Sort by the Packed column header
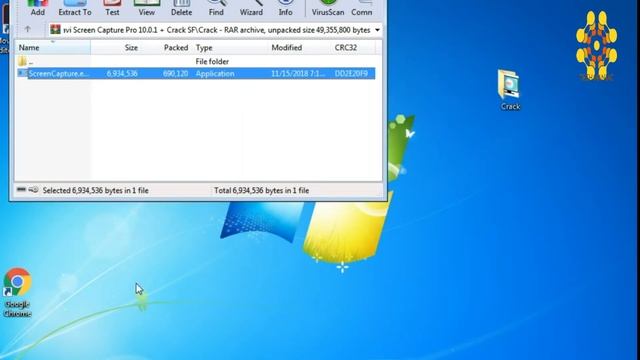Screen dimensions: 640x360 pyautogui.click(x=176, y=48)
